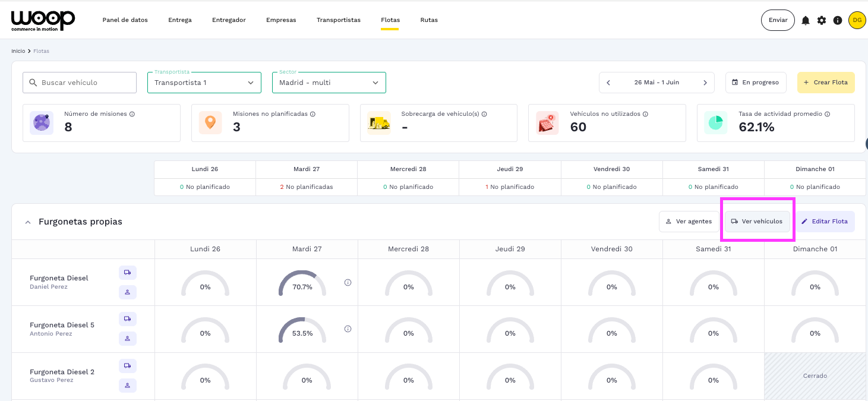The height and width of the screenshot is (401, 868).
Task: Click the info icon in top bar
Action: click(838, 20)
